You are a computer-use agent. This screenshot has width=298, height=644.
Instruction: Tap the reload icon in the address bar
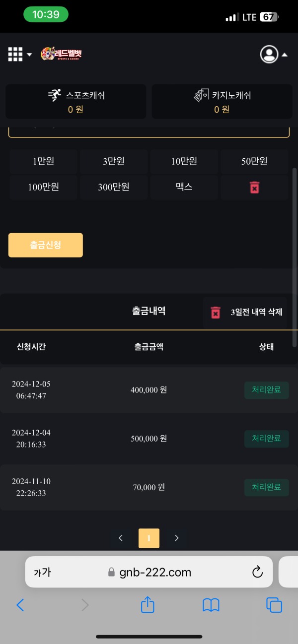click(x=257, y=572)
